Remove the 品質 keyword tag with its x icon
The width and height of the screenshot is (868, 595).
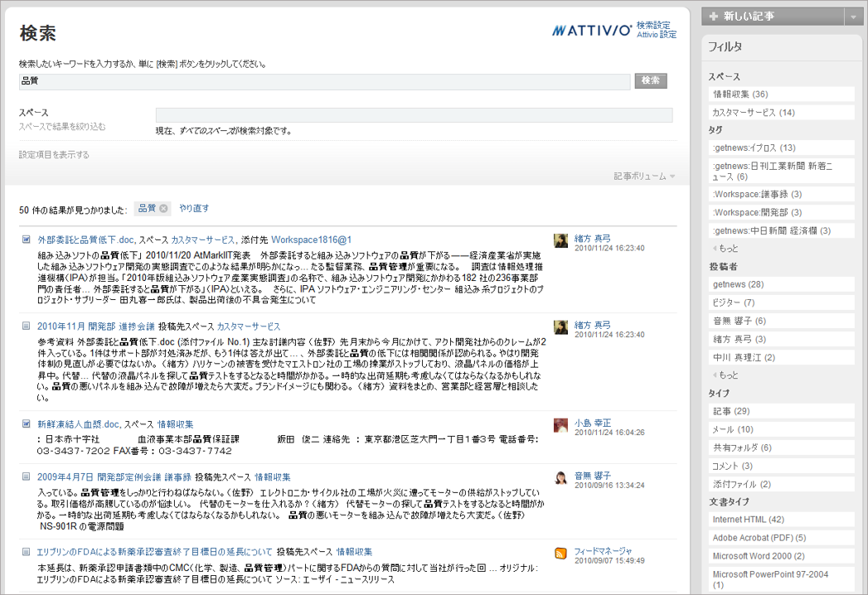(163, 209)
